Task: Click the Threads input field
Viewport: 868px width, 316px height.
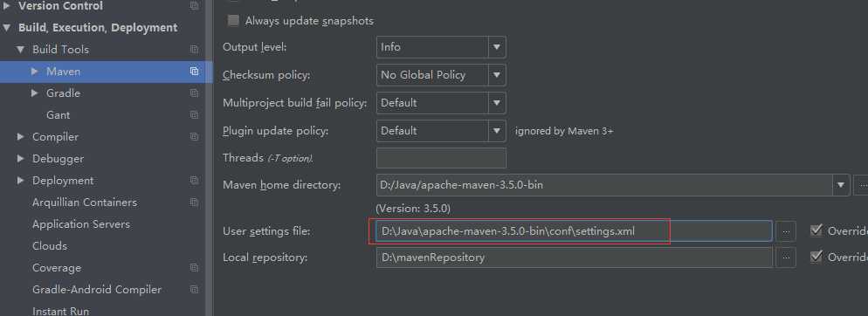Action: [x=441, y=158]
